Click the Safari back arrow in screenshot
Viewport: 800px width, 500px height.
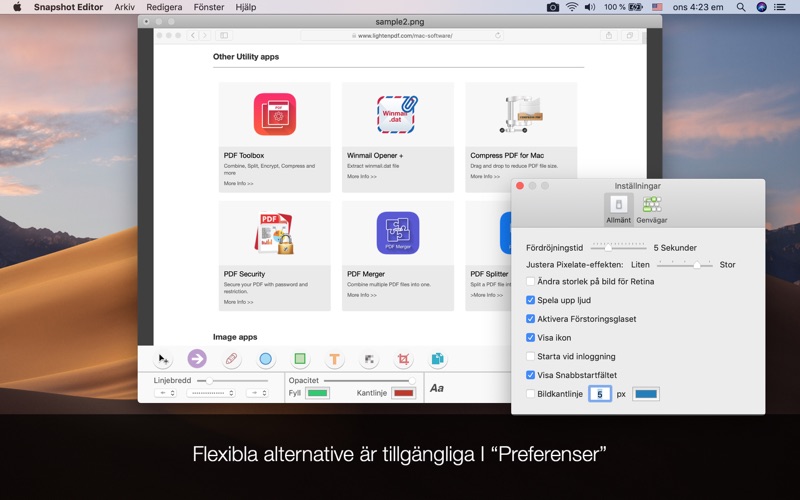[x=193, y=35]
